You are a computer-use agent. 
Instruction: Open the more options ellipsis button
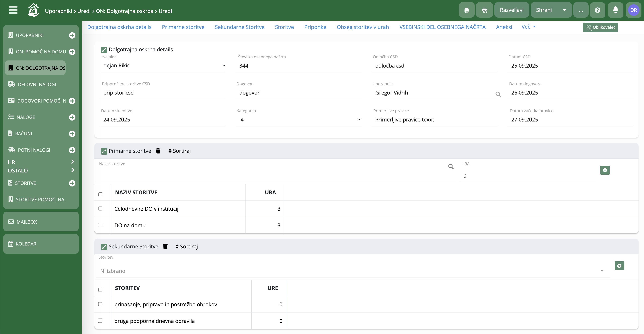point(581,10)
